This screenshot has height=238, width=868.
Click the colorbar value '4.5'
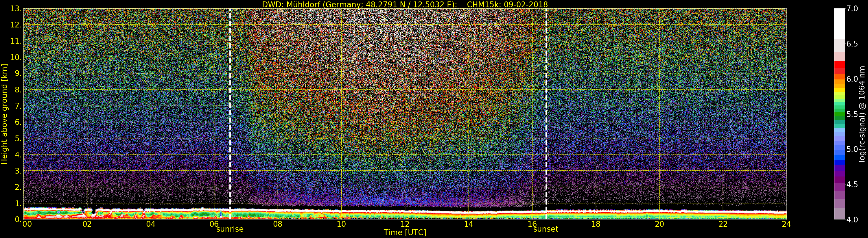(x=852, y=185)
